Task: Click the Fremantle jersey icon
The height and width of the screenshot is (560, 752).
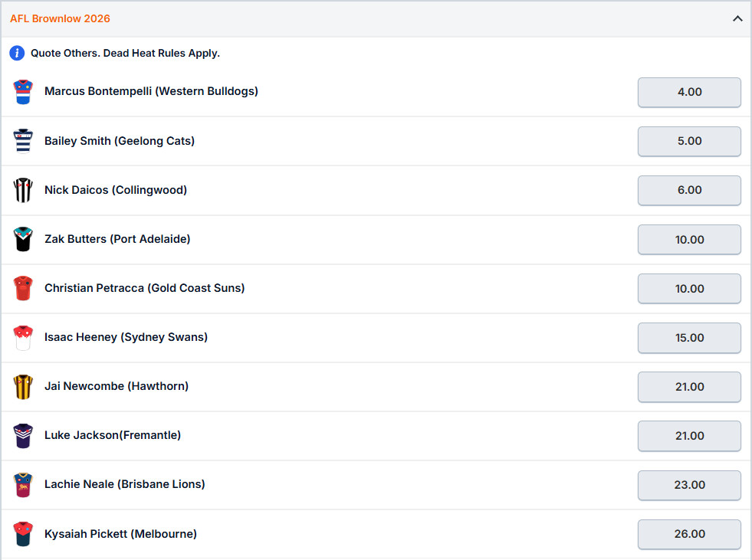Action: point(23,435)
